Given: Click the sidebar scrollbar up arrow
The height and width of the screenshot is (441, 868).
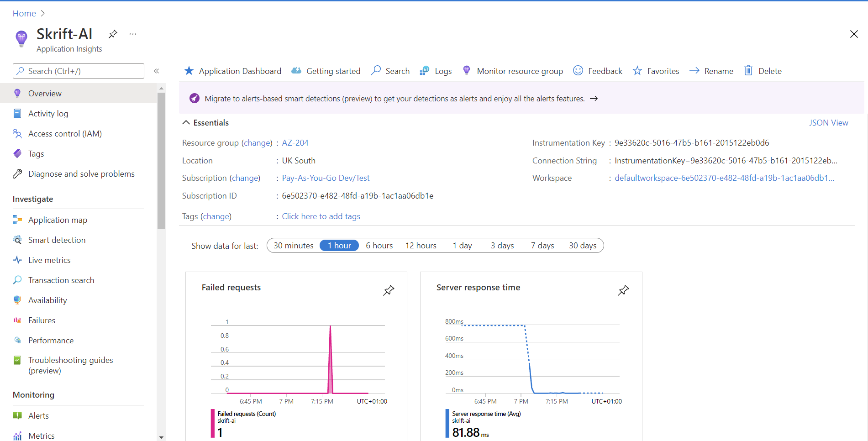Looking at the screenshot, I should point(161,88).
